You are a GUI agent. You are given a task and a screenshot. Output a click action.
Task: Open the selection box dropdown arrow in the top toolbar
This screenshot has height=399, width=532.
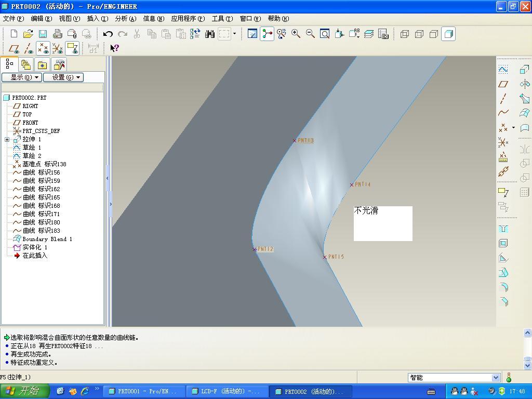click(x=234, y=34)
